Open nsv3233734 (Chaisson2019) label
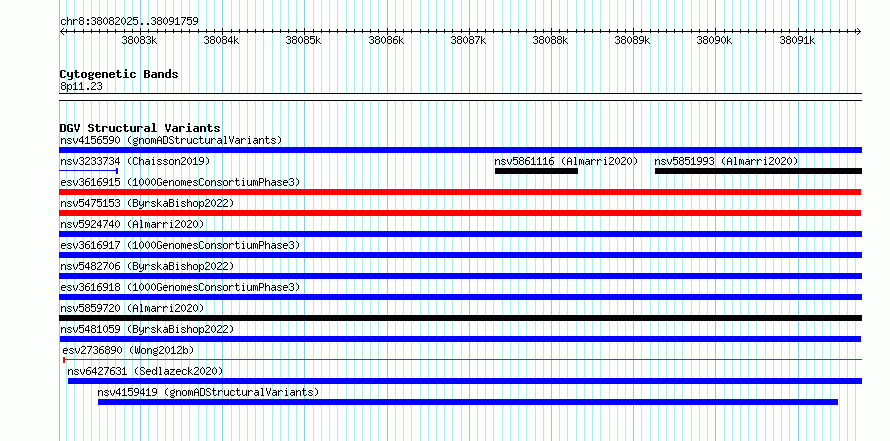 pos(135,161)
